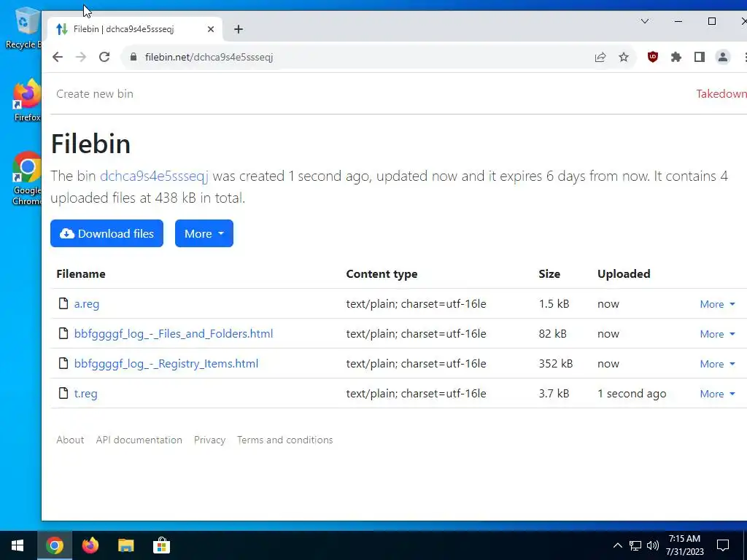Viewport: 747px width, 560px height.
Task: Open the Chrome profile avatar
Action: click(x=723, y=57)
